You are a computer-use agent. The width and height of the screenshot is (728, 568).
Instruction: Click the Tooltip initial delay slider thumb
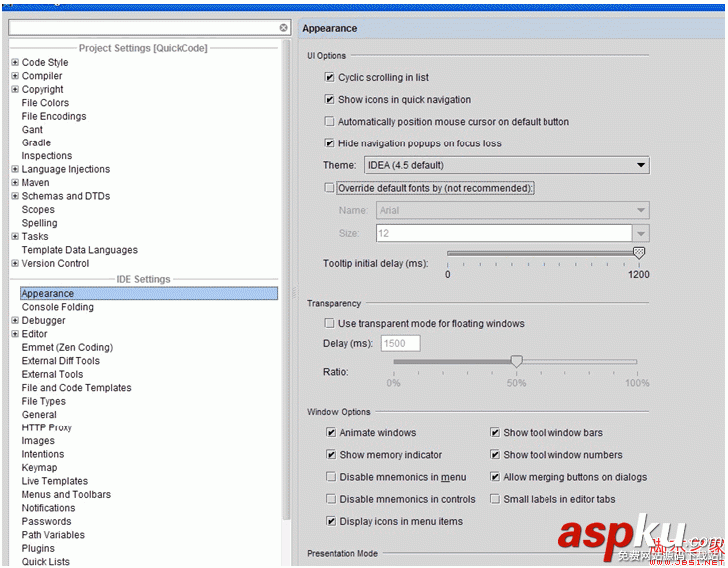click(x=639, y=253)
